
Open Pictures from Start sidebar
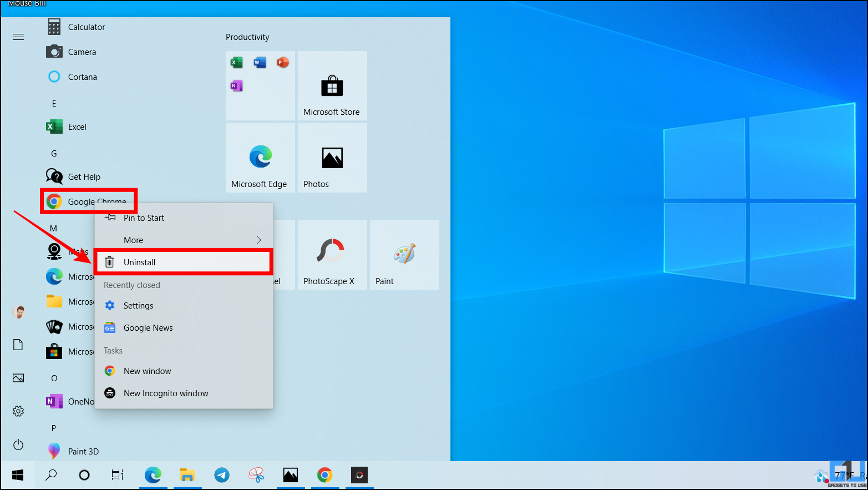(18, 378)
